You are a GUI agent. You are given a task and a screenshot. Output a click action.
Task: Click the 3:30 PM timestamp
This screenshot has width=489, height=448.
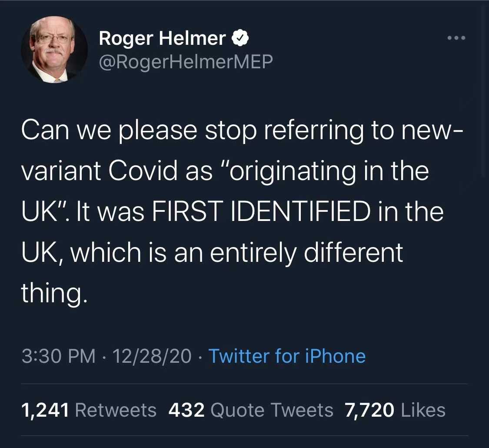coord(58,356)
